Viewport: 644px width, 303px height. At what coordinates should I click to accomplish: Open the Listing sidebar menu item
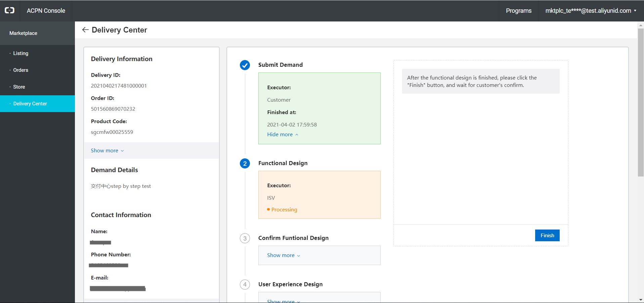[21, 53]
